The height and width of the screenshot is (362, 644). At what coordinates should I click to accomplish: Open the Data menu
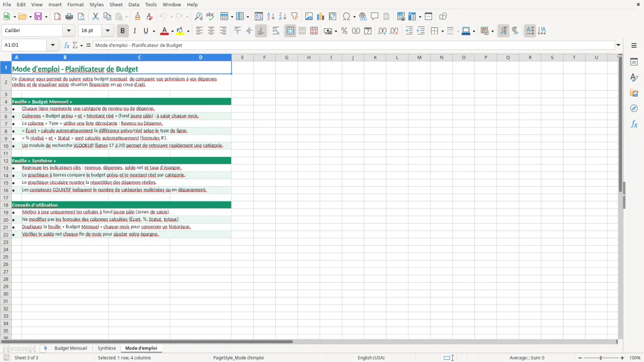(x=134, y=4)
